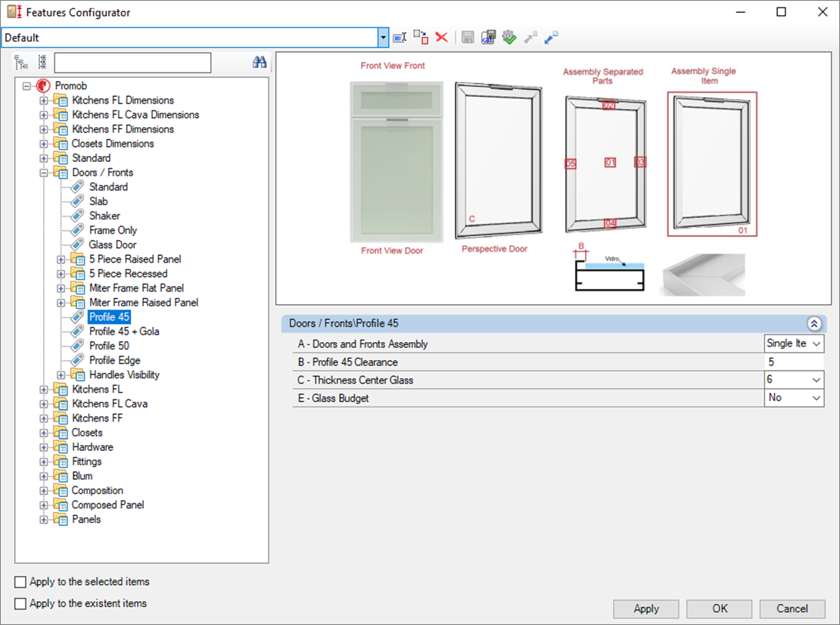Expand the Handles Visibility node
The image size is (840, 625).
pos(61,375)
